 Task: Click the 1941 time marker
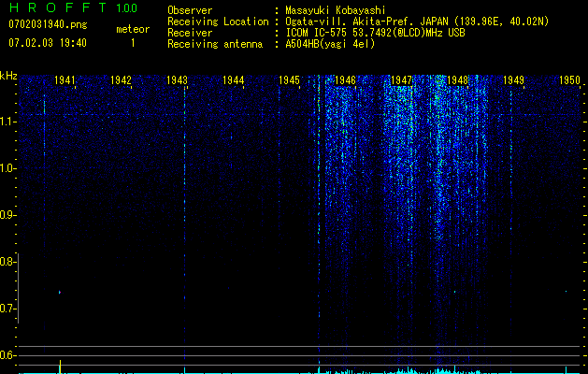point(65,80)
